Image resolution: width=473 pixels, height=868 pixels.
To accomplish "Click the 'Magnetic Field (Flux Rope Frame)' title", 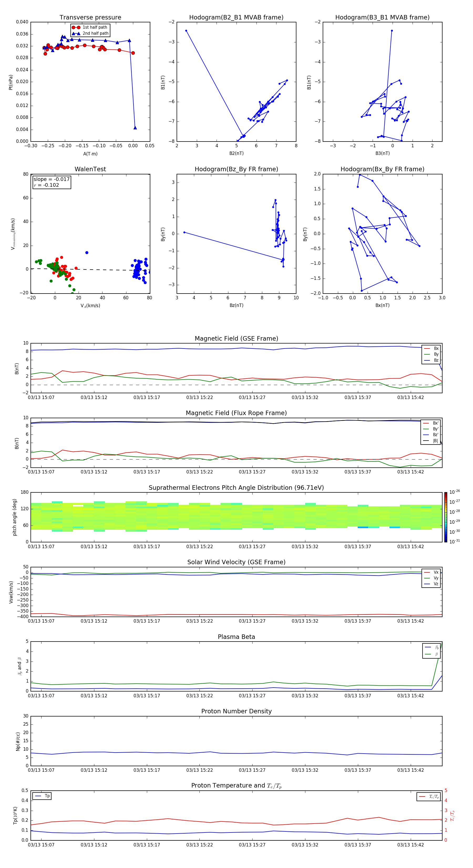I will (236, 413).
